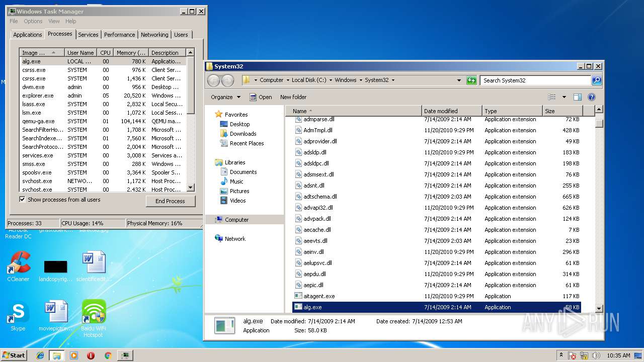Expand the address bar history dropdown
644x362 pixels.
[x=459, y=80]
